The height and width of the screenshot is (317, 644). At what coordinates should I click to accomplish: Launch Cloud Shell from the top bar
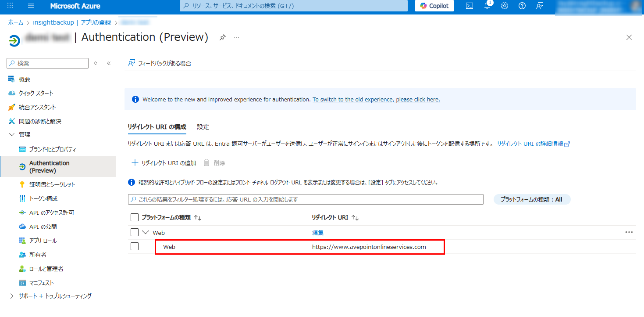[470, 6]
